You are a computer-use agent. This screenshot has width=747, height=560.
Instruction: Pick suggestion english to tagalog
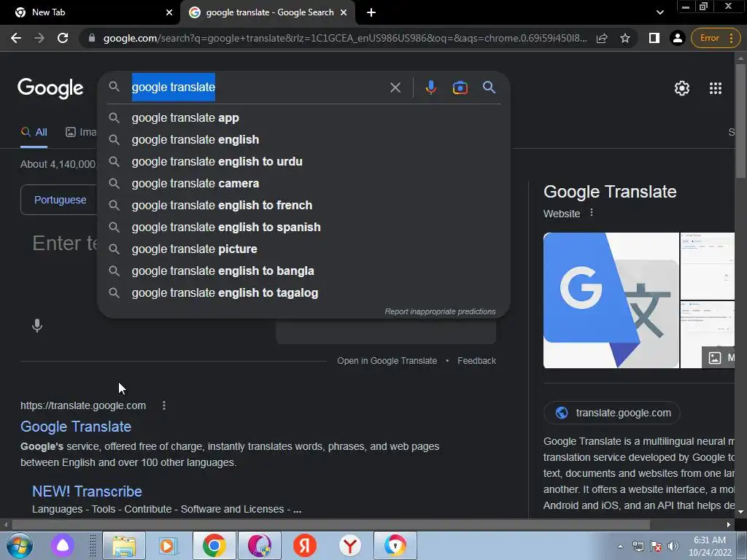[x=304, y=293]
